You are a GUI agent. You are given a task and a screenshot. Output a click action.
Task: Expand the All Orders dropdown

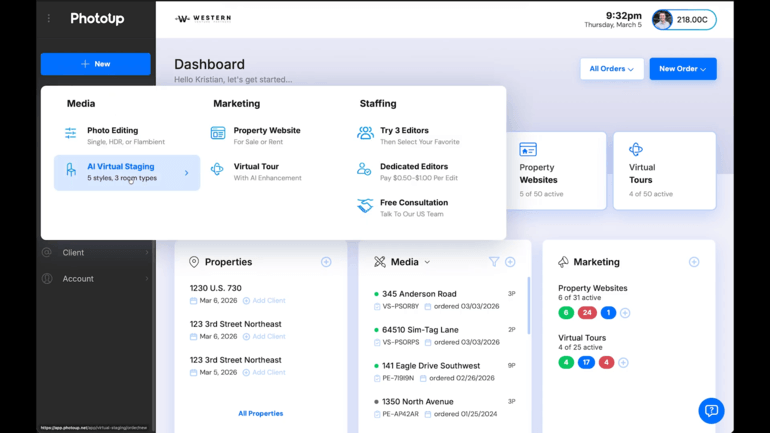(x=611, y=69)
